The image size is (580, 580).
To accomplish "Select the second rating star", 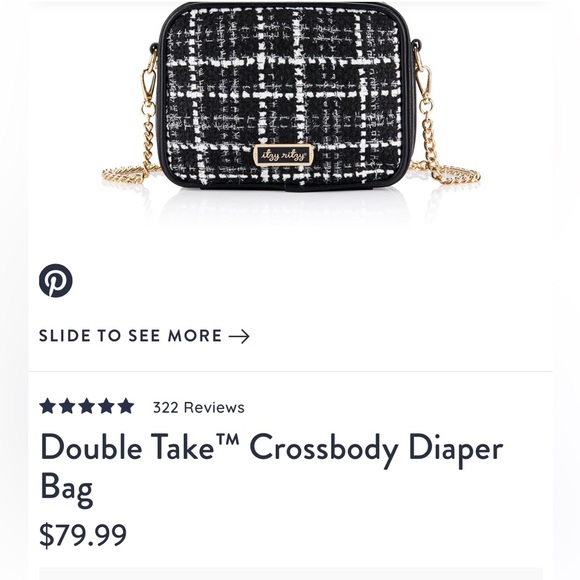I will [67, 406].
